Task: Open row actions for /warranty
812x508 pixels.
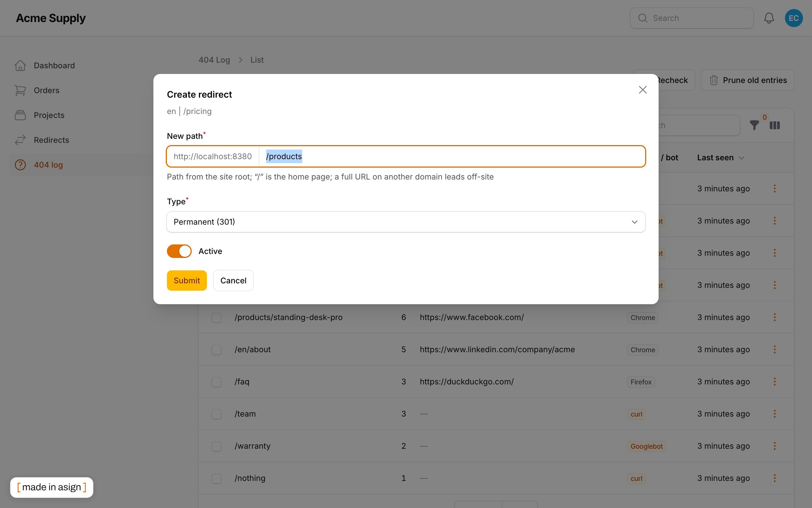Action: pos(775,446)
